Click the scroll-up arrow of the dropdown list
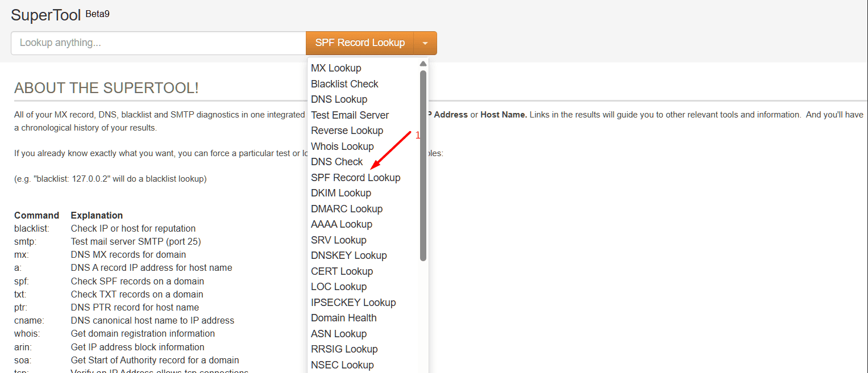 pos(423,64)
